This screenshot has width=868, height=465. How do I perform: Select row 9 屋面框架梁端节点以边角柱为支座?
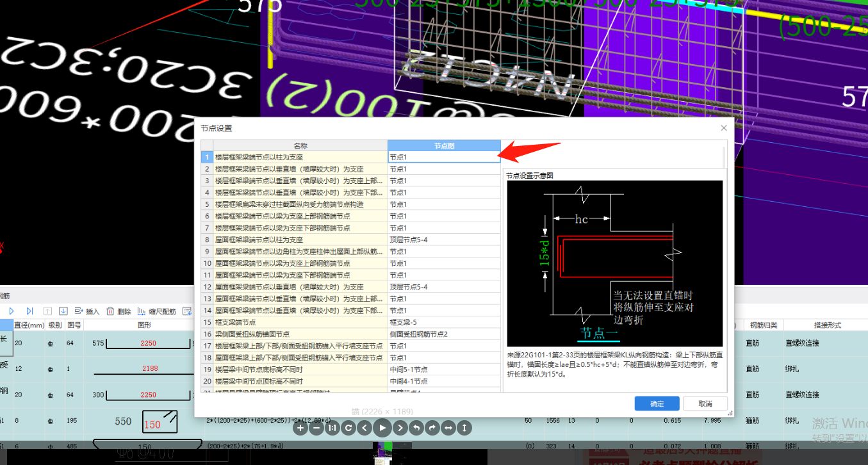click(x=300, y=251)
